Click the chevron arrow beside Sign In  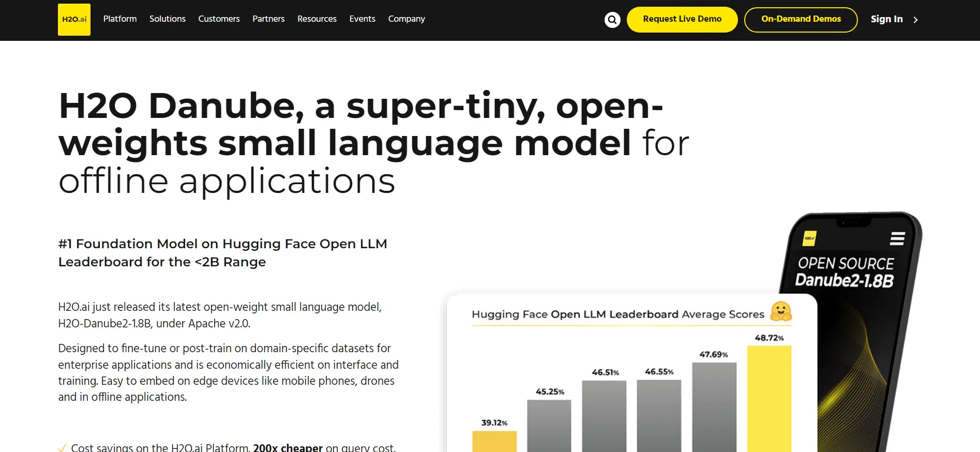(x=915, y=20)
